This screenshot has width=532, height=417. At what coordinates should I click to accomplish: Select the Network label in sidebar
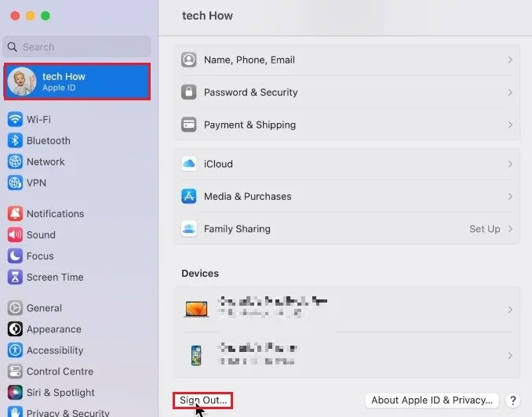(x=46, y=161)
